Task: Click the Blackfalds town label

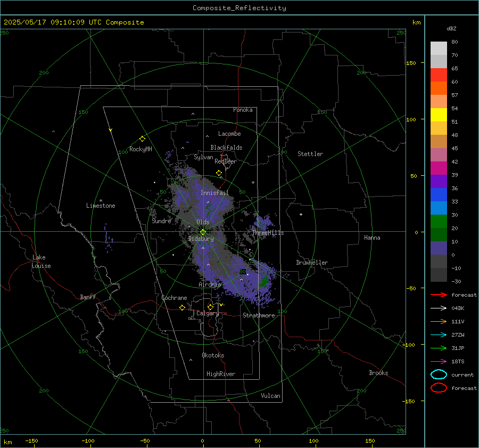Action: [226, 148]
